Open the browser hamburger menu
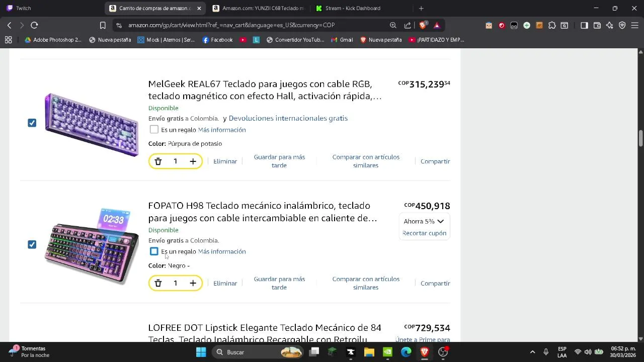 point(635,25)
